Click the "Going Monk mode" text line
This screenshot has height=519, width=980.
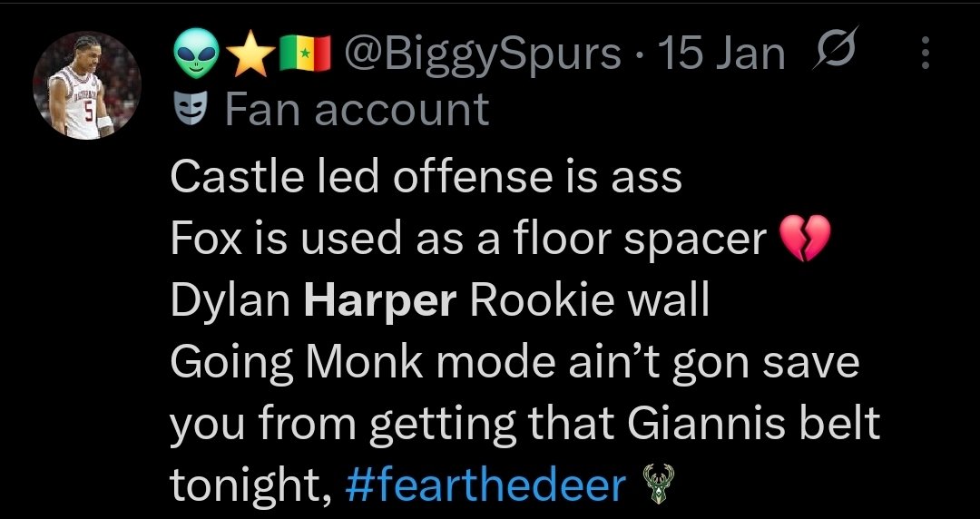point(513,363)
